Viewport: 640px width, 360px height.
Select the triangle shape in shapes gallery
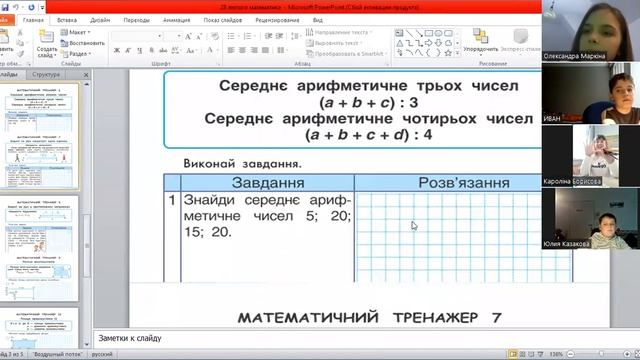pos(399,43)
